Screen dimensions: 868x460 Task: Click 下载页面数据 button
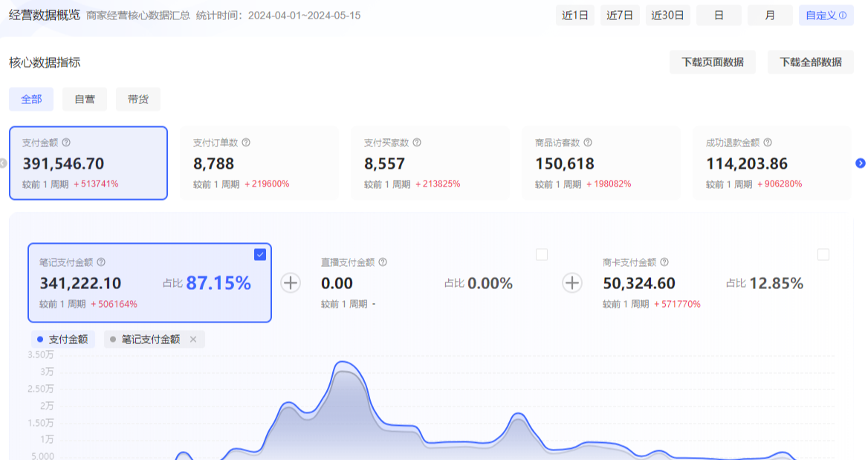[x=713, y=62]
